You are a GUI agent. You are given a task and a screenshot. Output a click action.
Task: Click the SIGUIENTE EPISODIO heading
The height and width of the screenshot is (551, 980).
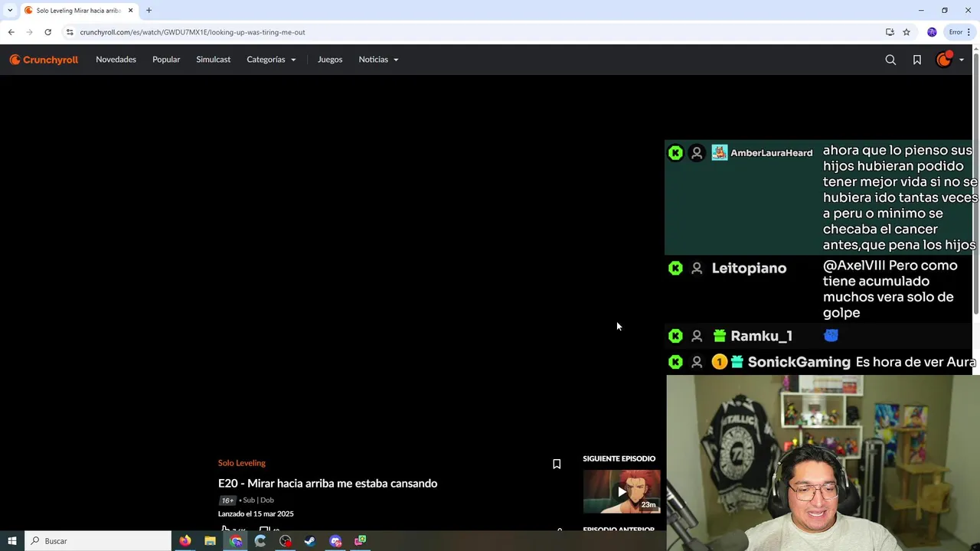619,458
